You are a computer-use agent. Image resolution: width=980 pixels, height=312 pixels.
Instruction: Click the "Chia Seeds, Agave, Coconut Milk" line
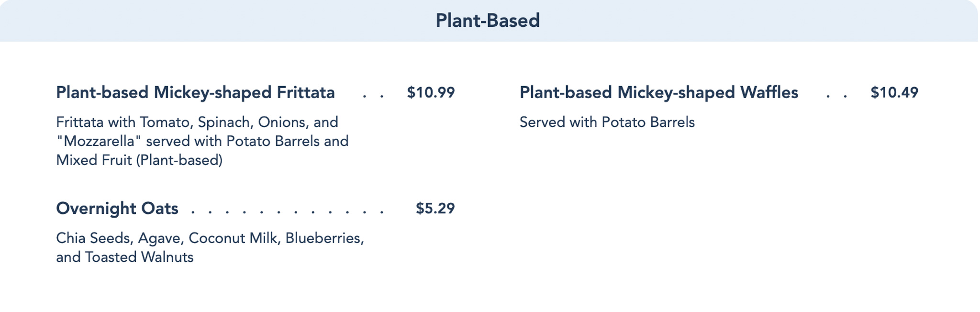tap(210, 238)
